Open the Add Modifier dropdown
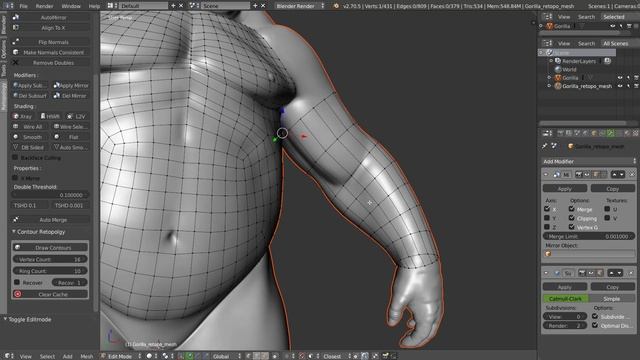This screenshot has width=640, height=360. click(589, 161)
